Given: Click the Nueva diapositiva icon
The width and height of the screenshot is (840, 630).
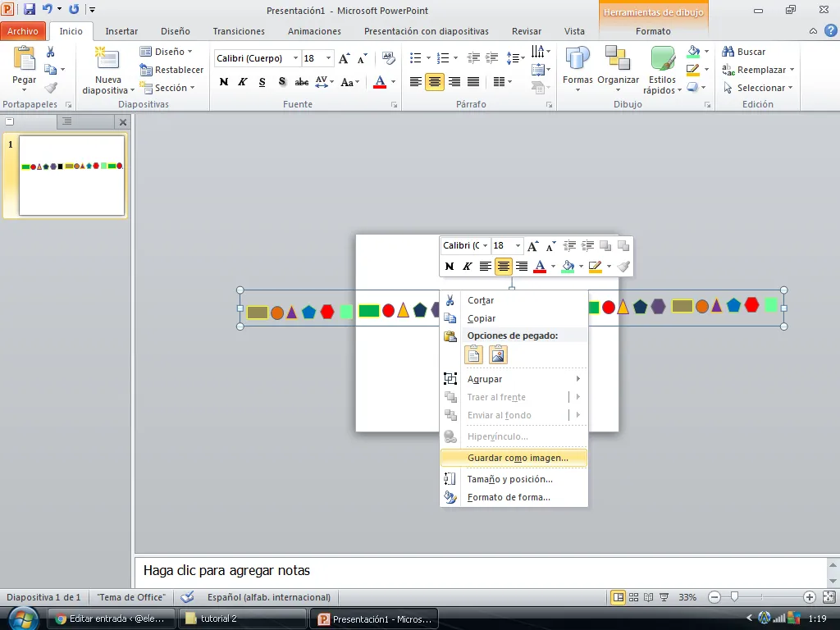Looking at the screenshot, I should (107, 59).
